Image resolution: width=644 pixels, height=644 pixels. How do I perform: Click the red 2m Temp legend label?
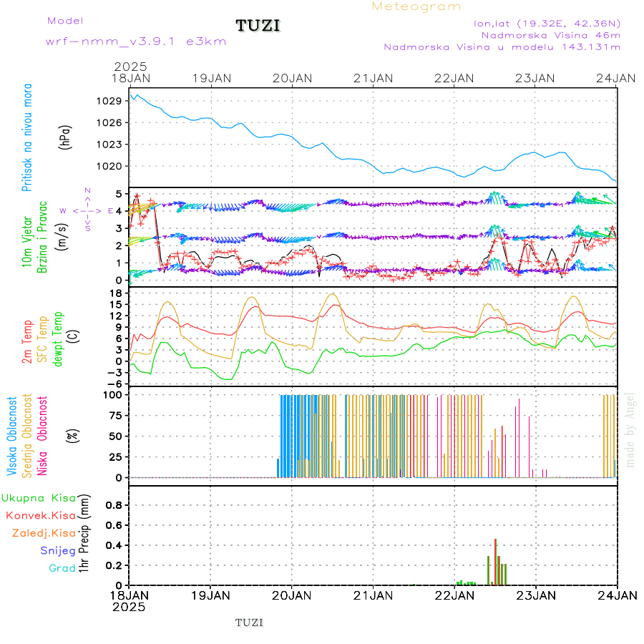(27, 342)
